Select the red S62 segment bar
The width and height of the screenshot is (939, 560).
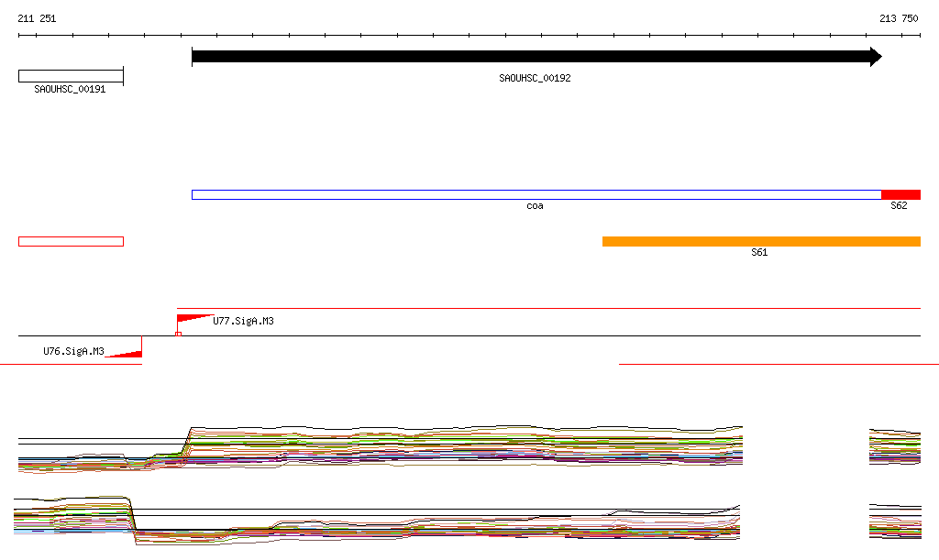[900, 194]
